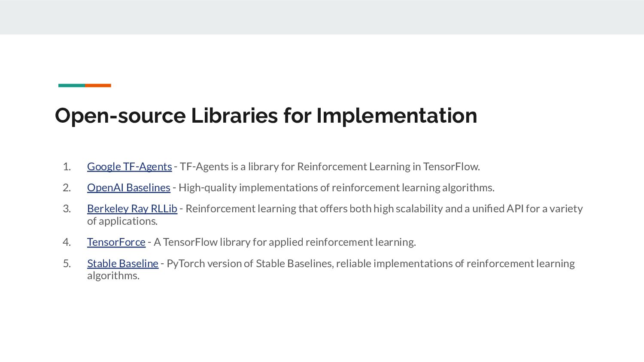
Task: Click the text 'TF-Agents is a library for Reinforcement Learning in TensorFlow.'
Action: 330,166
